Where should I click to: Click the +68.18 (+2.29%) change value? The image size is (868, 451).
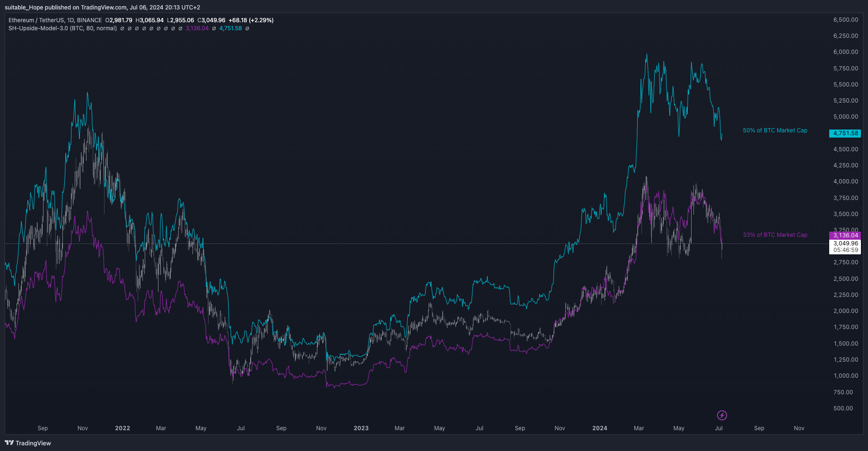(x=251, y=20)
